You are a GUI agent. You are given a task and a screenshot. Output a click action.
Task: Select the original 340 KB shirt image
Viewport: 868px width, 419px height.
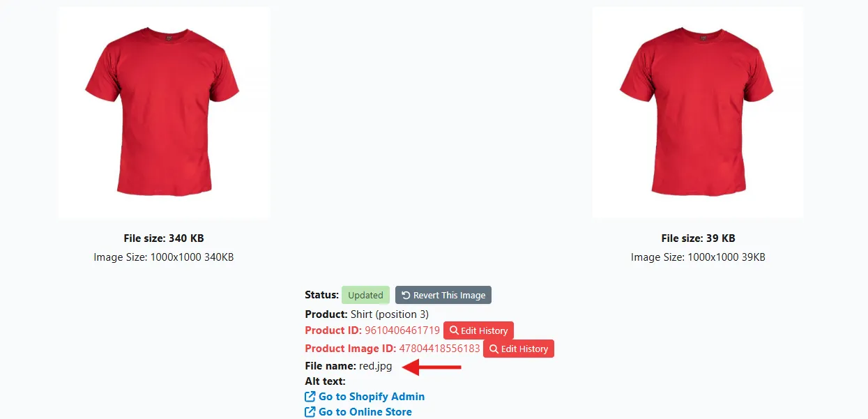click(164, 113)
